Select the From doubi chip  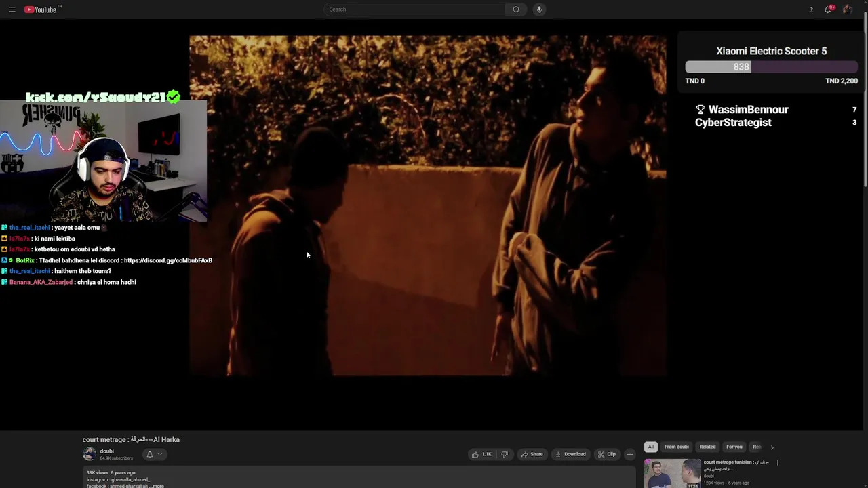(x=676, y=447)
